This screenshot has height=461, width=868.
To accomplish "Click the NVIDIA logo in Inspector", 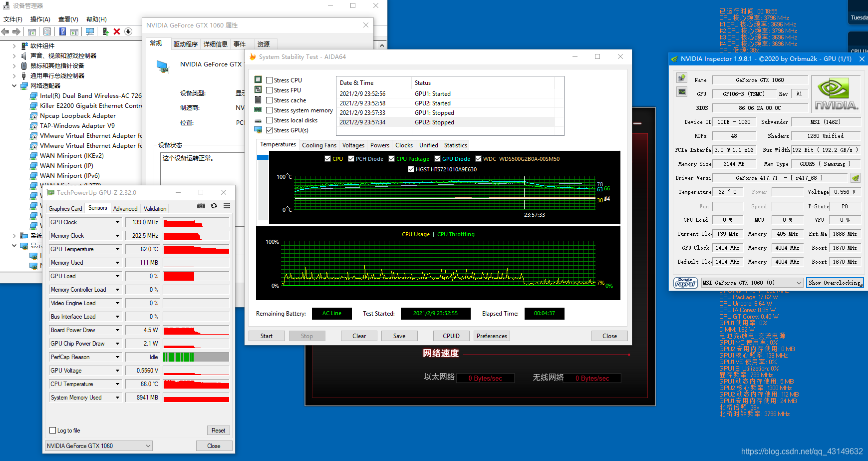I will pos(836,94).
